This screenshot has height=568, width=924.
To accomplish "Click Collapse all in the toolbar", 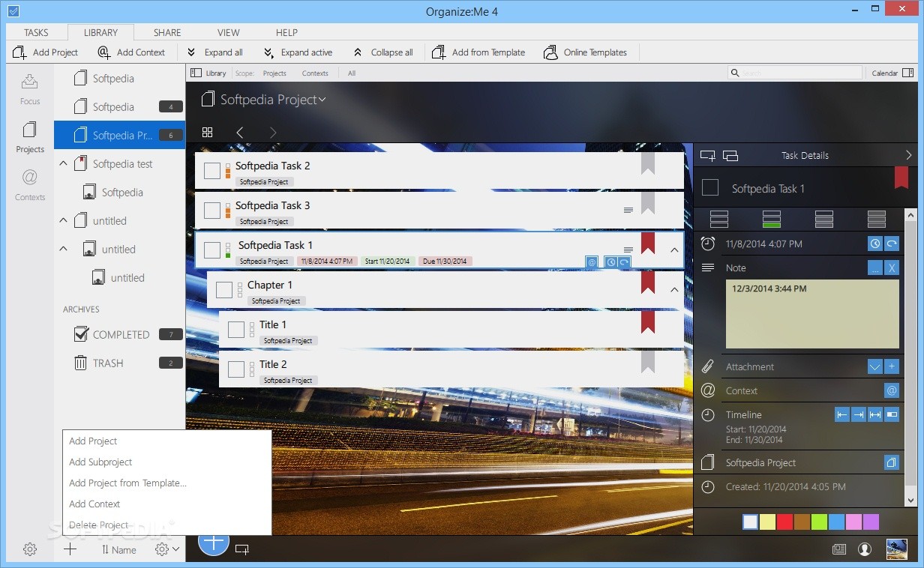I will pyautogui.click(x=383, y=52).
